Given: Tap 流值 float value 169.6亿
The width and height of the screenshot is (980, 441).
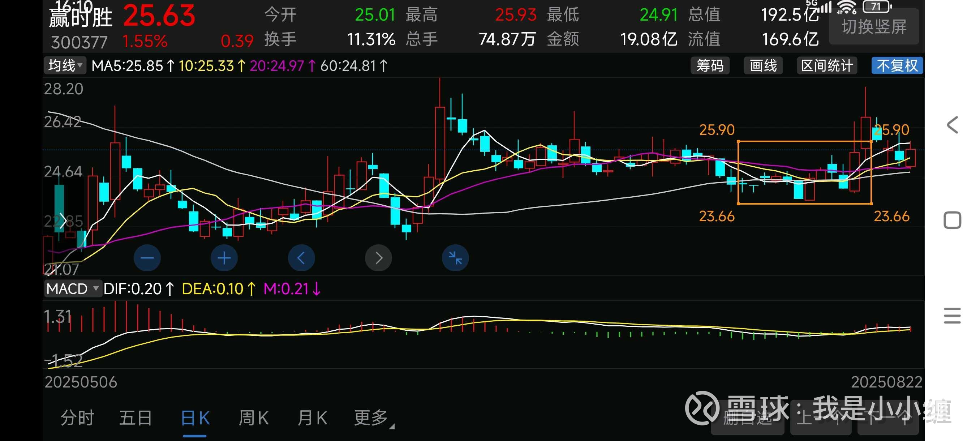Looking at the screenshot, I should click(x=790, y=39).
